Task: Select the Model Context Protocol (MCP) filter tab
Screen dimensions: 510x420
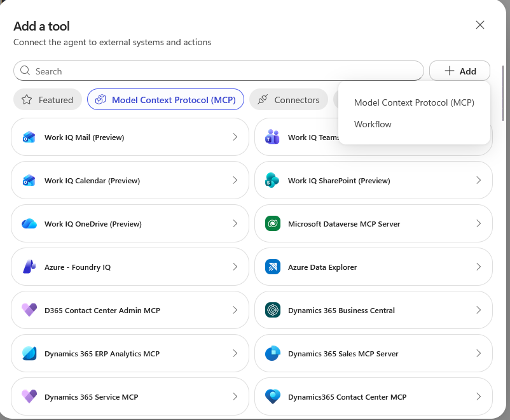Action: tap(165, 100)
